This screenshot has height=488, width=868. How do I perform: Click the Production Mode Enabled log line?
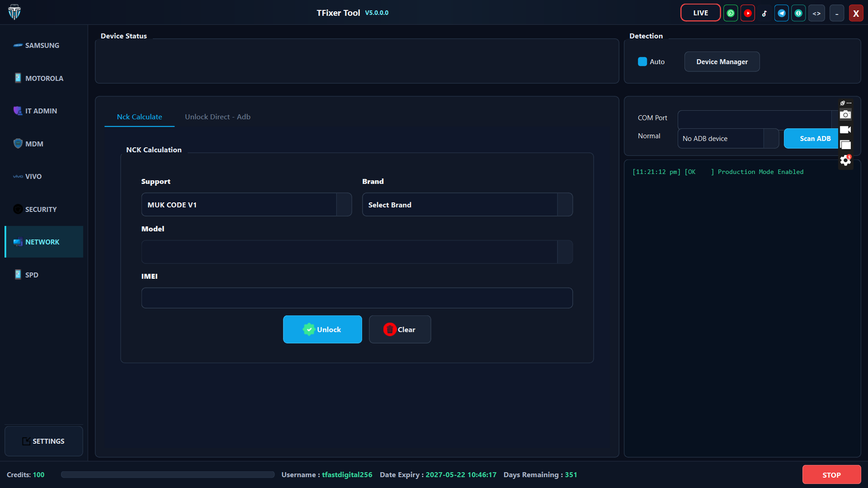[718, 172]
